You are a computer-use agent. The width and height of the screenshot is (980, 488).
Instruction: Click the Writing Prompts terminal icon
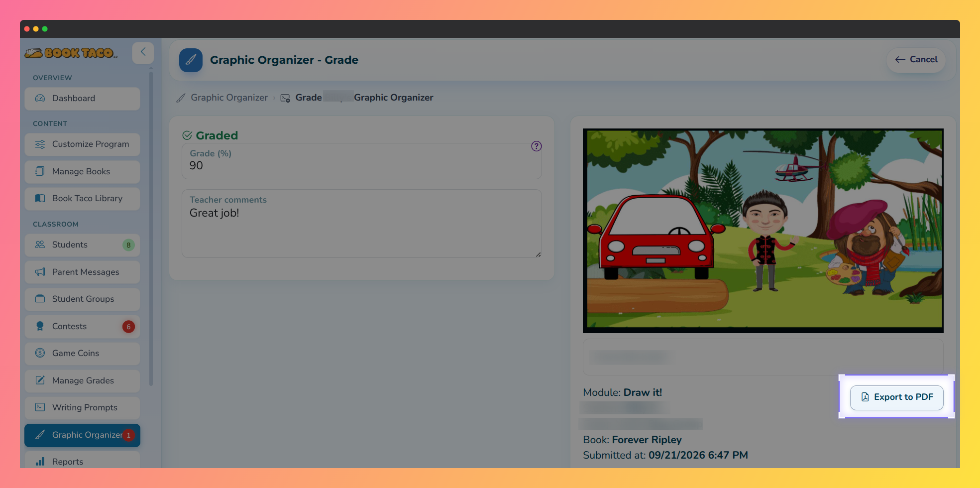(40, 407)
